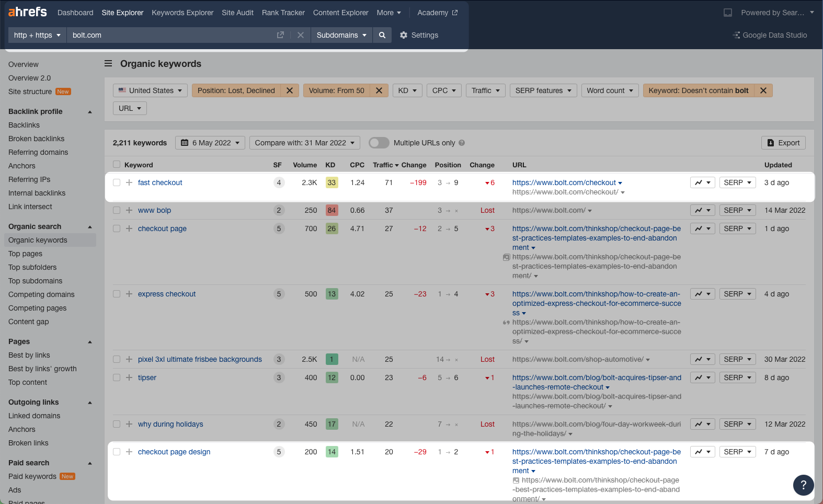Open the CPC filter dropdown
The width and height of the screenshot is (823, 504).
444,90
